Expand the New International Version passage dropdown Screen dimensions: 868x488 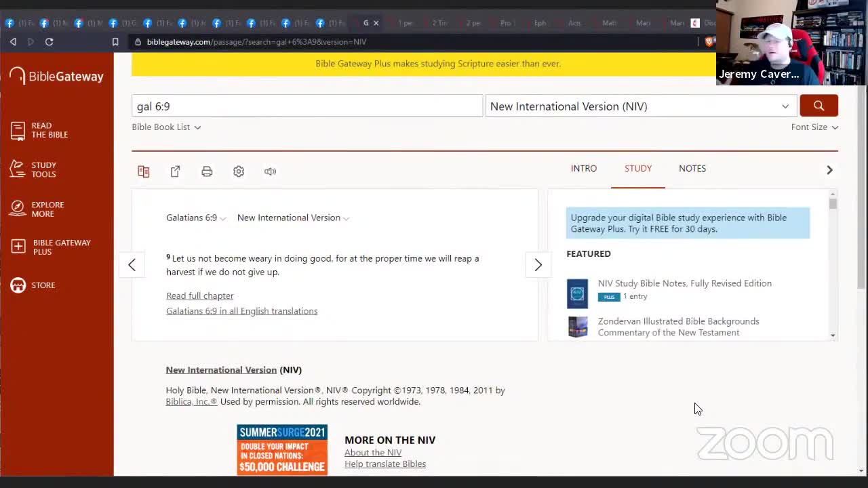tap(293, 218)
